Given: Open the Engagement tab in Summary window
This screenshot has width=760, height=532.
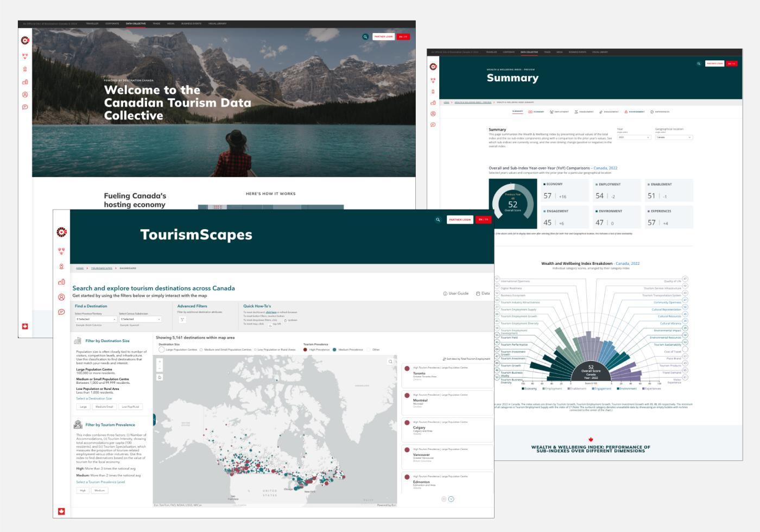Looking at the screenshot, I should pos(609,112).
